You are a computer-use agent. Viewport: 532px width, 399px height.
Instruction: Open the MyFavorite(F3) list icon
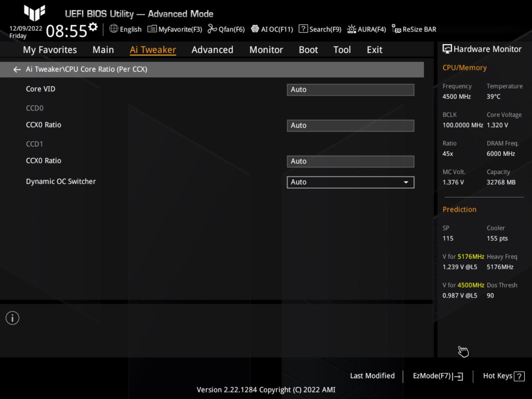[x=152, y=29]
